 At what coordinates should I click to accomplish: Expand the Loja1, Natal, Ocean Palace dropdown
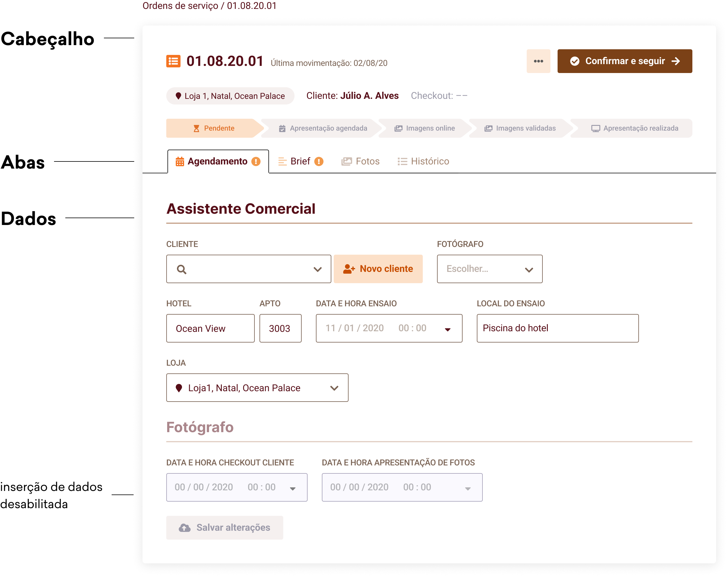pos(334,388)
